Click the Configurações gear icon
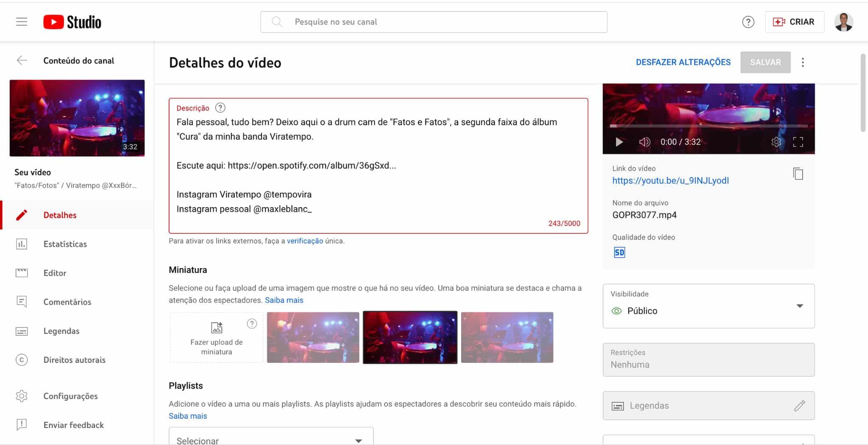 point(22,396)
